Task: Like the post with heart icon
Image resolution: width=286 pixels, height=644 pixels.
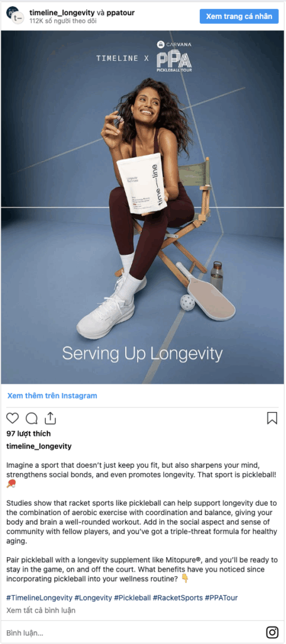Action: (13, 418)
